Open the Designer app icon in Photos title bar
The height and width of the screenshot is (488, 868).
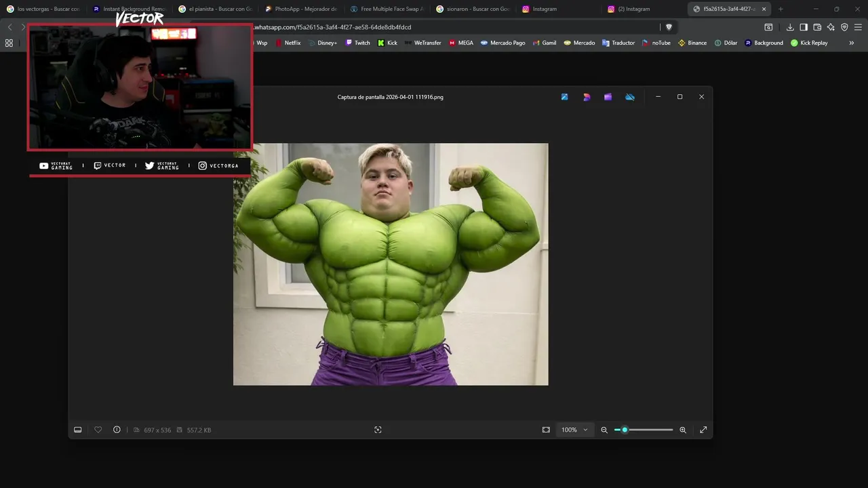pyautogui.click(x=587, y=97)
